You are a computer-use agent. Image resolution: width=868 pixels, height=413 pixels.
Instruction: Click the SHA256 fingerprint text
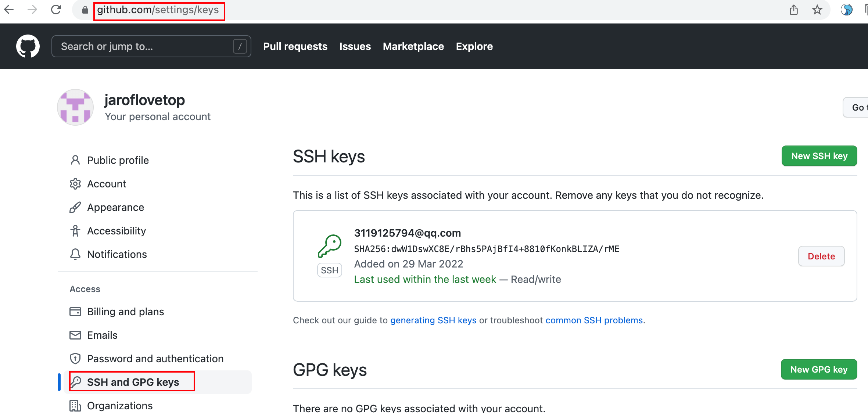pos(487,249)
